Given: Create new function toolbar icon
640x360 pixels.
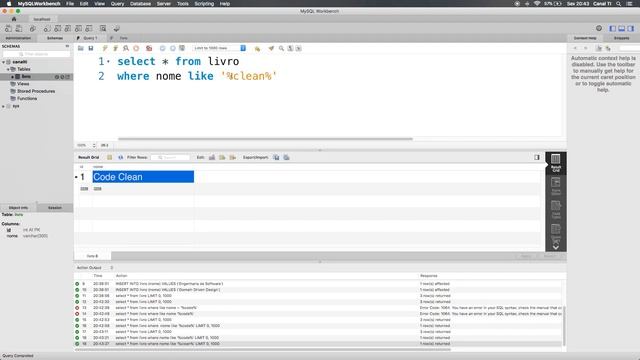Looking at the screenshot, I should pos(89,29).
